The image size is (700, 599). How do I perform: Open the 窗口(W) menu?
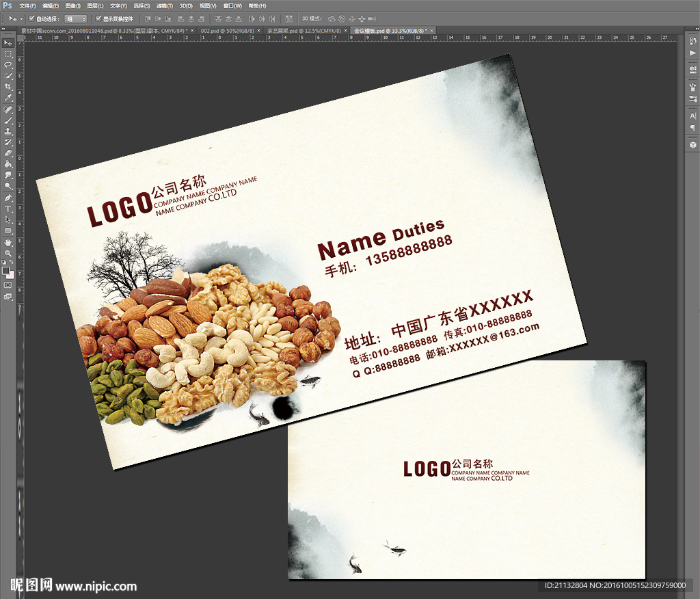point(232,5)
